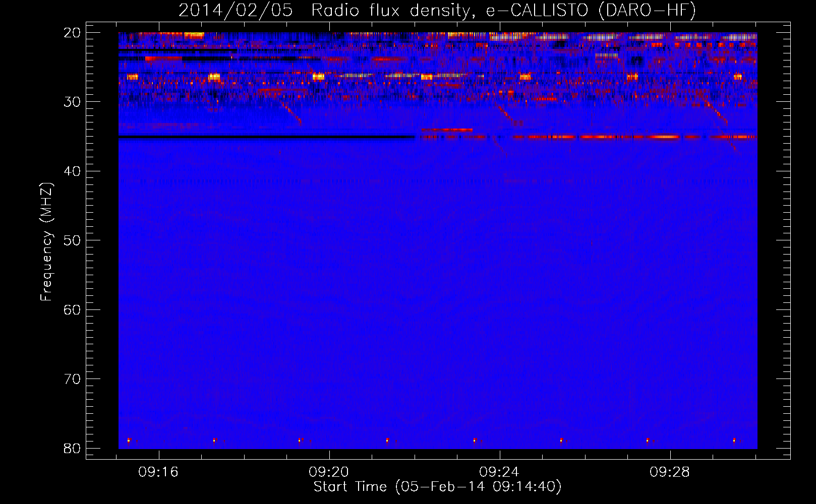Click the 30 frequency tick label
Image resolution: width=816 pixels, height=504 pixels.
pyautogui.click(x=72, y=102)
